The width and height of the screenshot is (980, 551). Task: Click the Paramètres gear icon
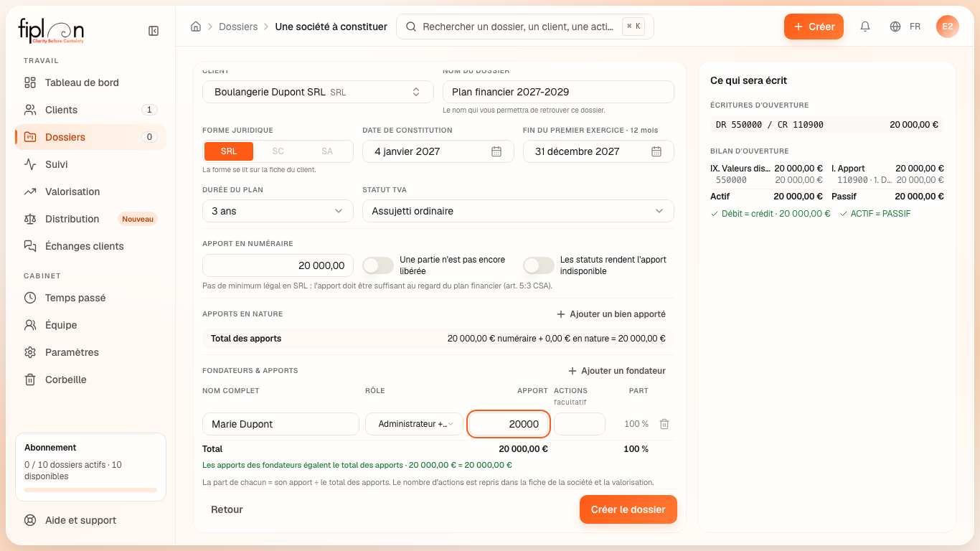click(x=30, y=352)
